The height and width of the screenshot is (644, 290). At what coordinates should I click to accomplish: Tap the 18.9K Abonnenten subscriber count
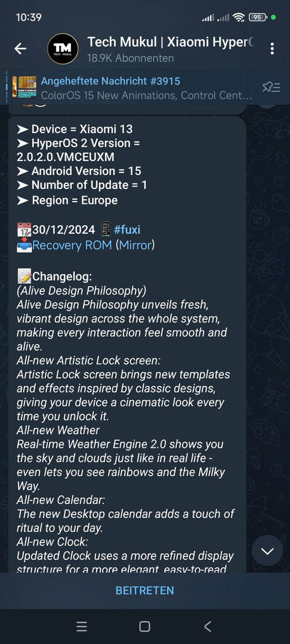130,58
